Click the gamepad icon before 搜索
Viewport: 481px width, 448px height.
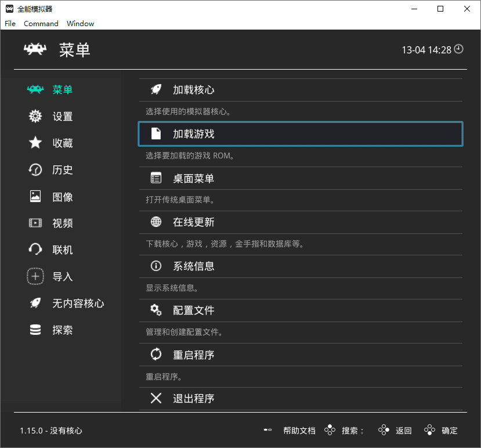click(330, 430)
